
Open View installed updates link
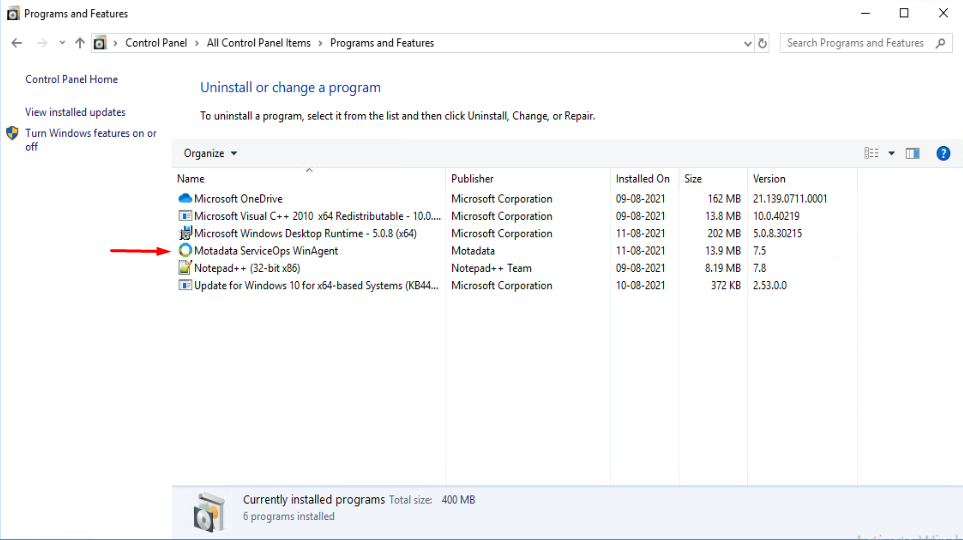pyautogui.click(x=75, y=112)
